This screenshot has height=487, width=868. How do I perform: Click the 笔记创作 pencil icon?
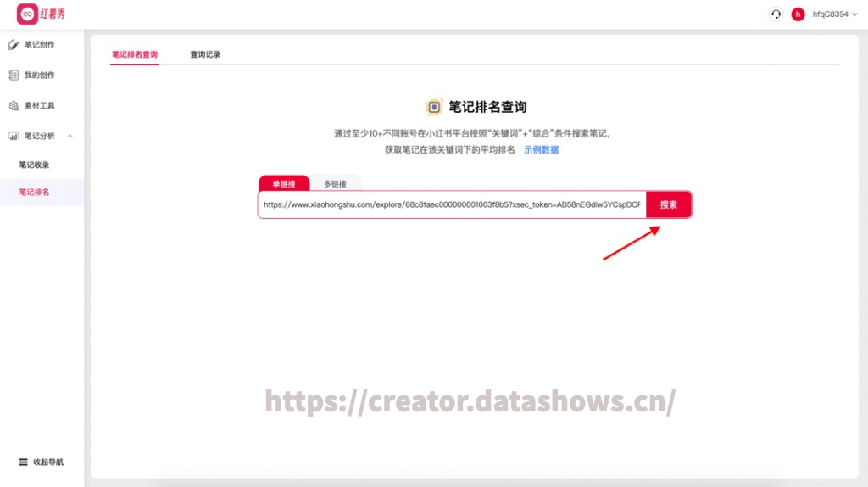(14, 45)
